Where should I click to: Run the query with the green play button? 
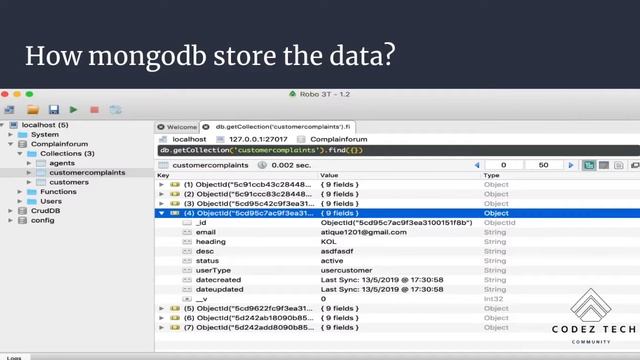73,109
